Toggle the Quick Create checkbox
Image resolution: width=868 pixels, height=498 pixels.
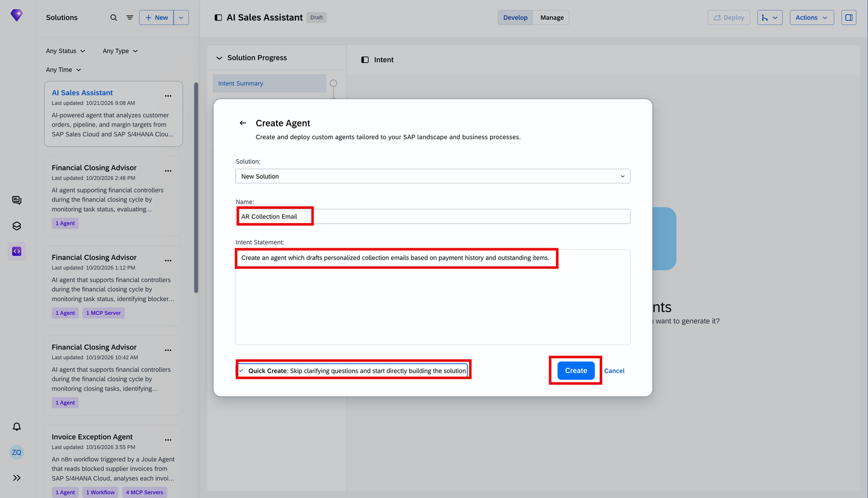[241, 371]
